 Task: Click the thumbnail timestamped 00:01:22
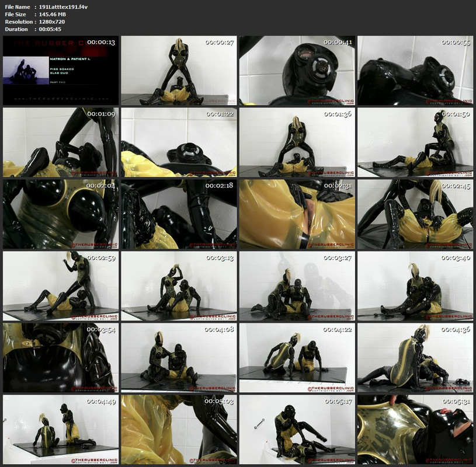[x=179, y=142]
